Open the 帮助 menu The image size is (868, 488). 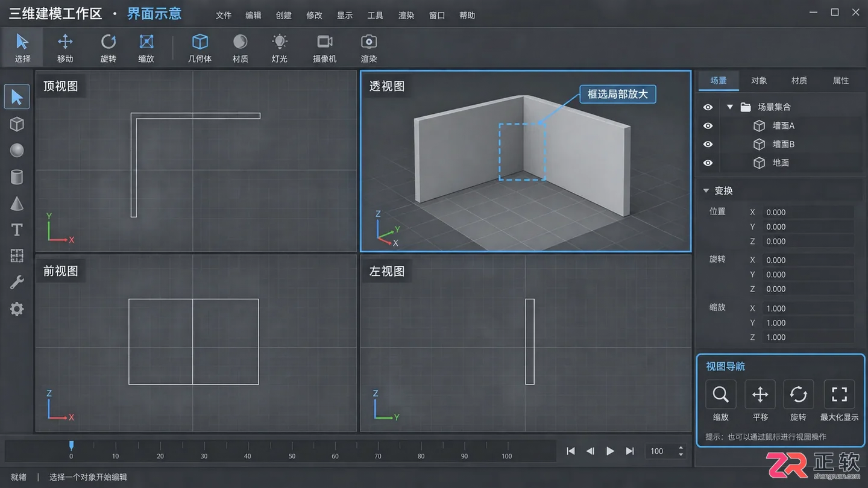click(x=467, y=15)
